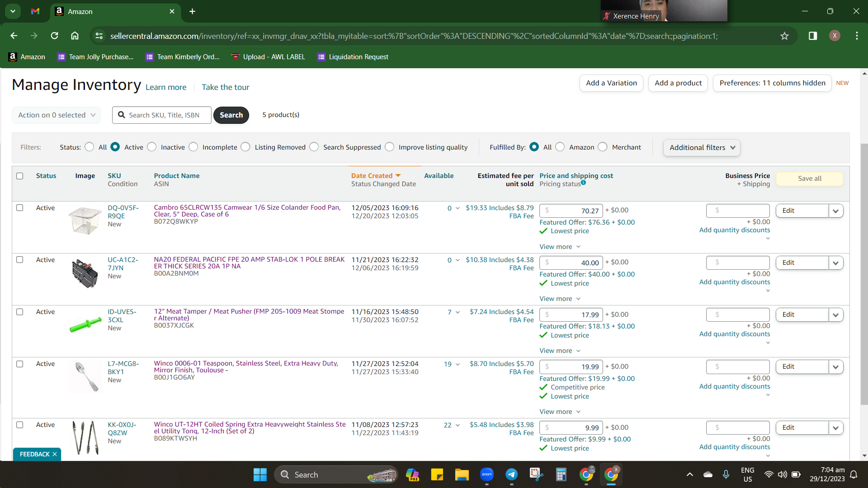Open Edit dropdown arrow for Cambro row
Viewport: 868px width, 488px height.
pos(836,211)
